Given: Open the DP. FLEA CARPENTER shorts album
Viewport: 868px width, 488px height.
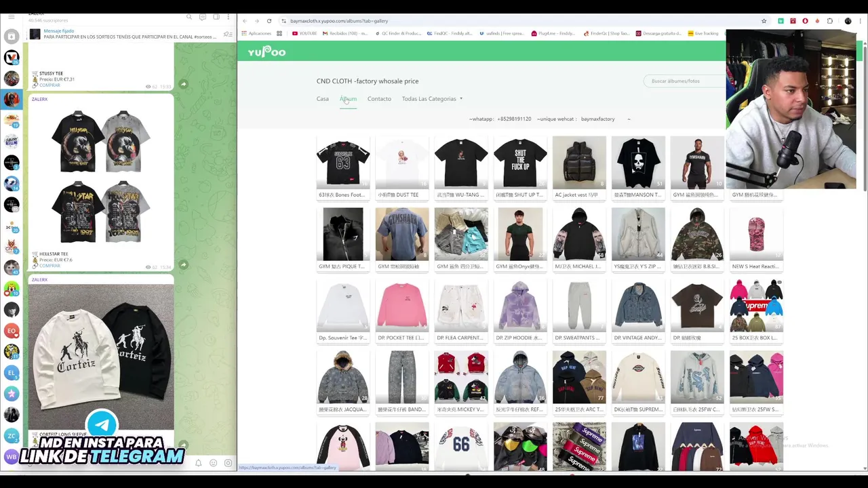Looking at the screenshot, I should [461, 310].
